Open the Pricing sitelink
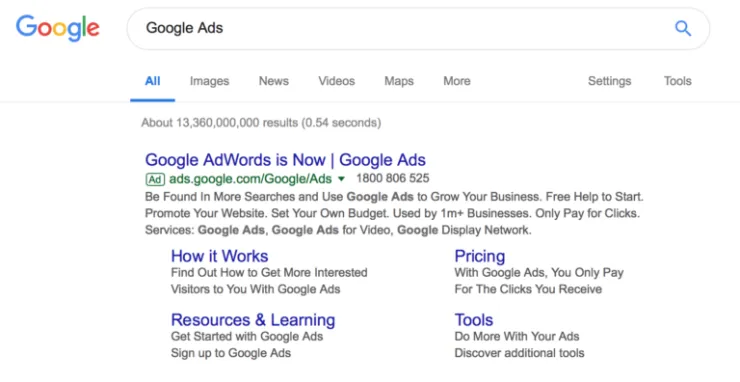The width and height of the screenshot is (740, 382). click(x=479, y=256)
